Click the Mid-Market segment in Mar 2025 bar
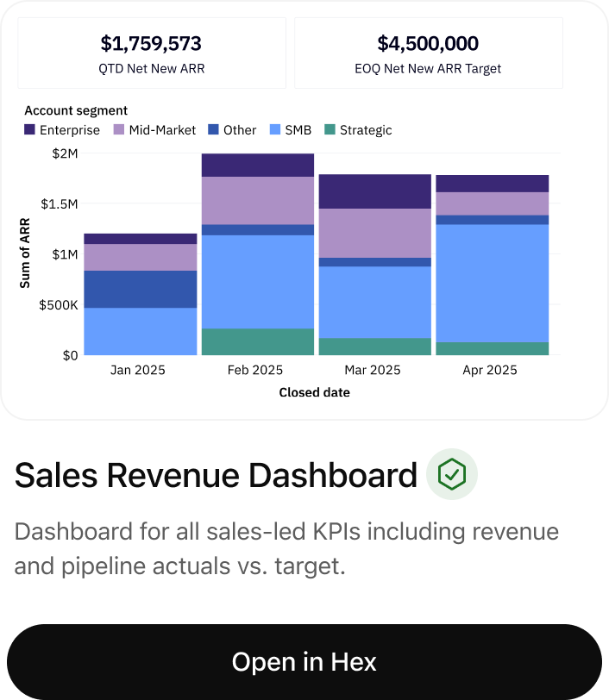Viewport: 609px width, 700px height. click(x=375, y=233)
